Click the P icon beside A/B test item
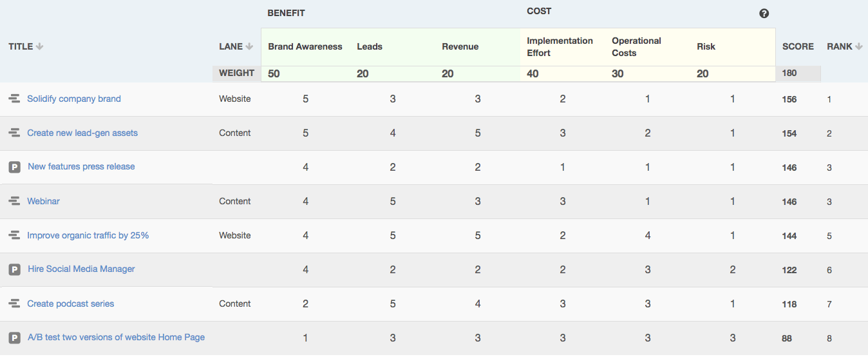 [x=14, y=338]
